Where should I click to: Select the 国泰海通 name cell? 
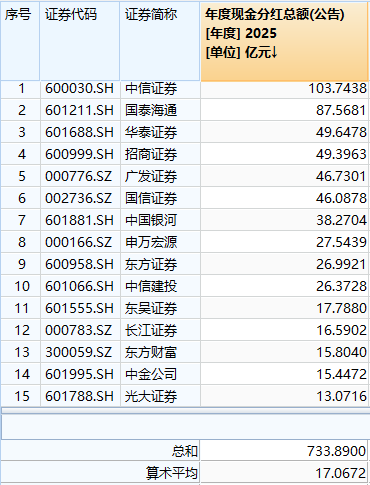pos(160,110)
